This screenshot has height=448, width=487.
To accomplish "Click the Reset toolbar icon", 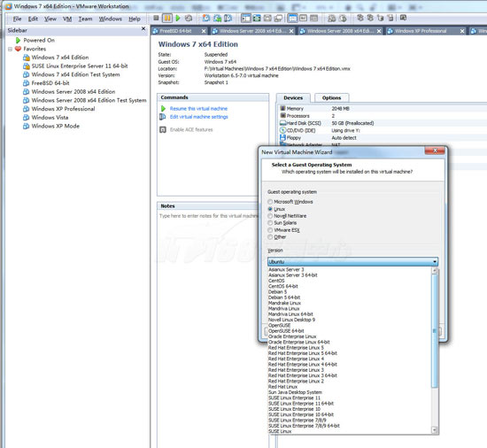I will (189, 18).
